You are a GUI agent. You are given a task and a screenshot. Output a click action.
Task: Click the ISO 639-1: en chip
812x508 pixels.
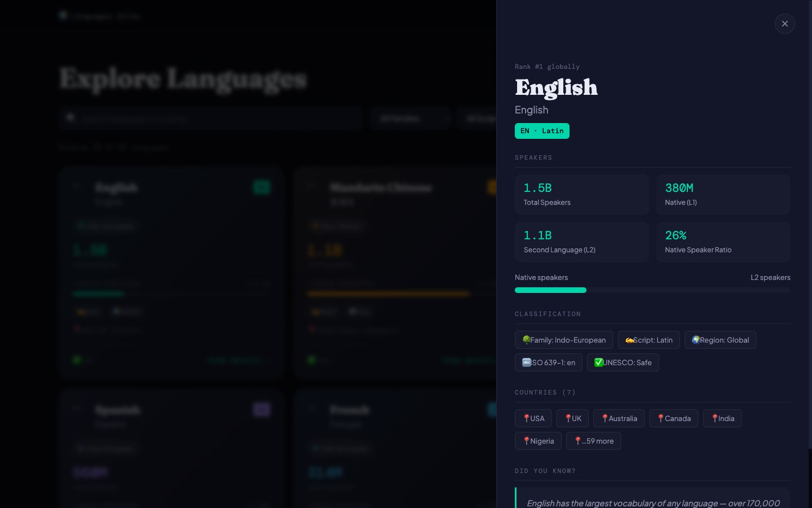(548, 362)
